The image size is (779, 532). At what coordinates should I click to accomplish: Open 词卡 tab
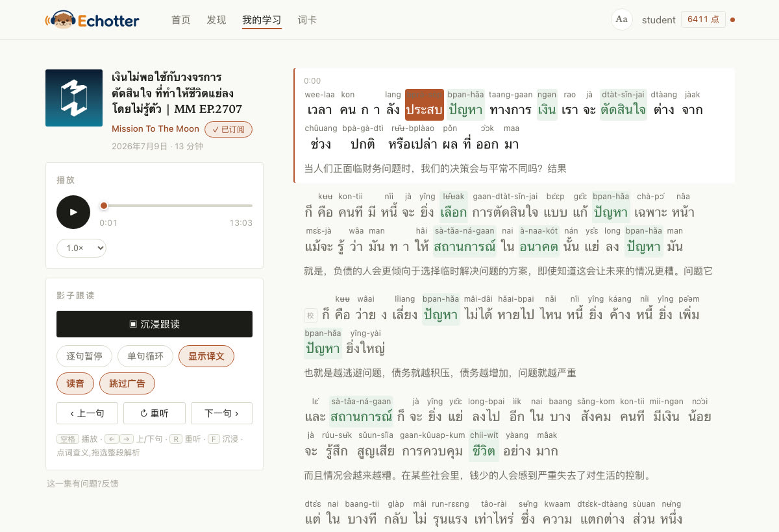307,20
